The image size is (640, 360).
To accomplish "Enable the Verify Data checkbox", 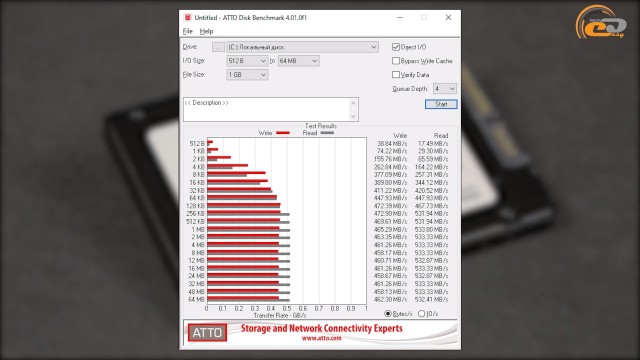I will coord(396,75).
